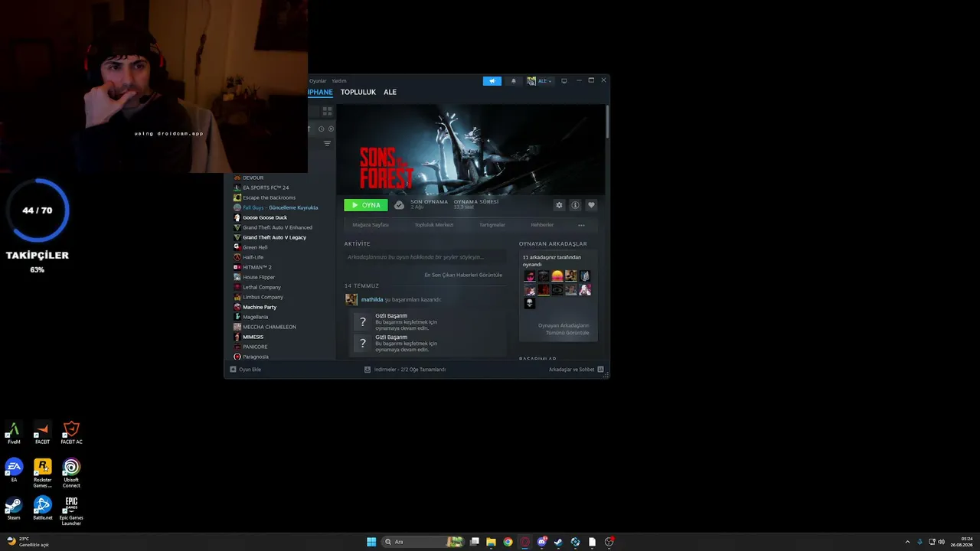The width and height of the screenshot is (980, 551).
Task: Open Ubisoft Connect desktop shortcut
Action: [x=71, y=473]
